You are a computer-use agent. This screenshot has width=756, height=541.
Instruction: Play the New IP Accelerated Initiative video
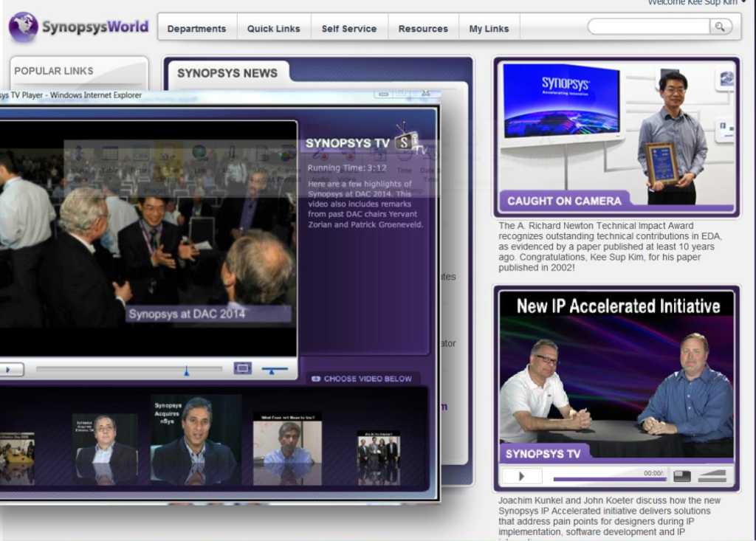(x=522, y=476)
